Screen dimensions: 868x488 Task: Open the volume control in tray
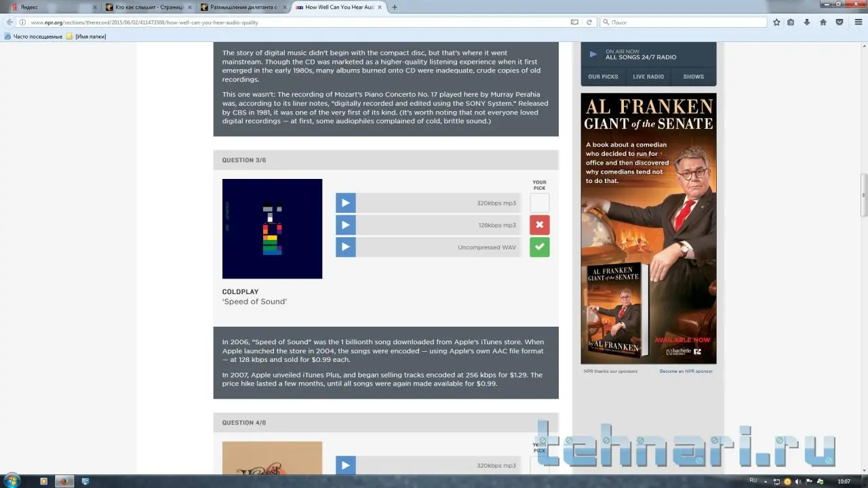(798, 481)
